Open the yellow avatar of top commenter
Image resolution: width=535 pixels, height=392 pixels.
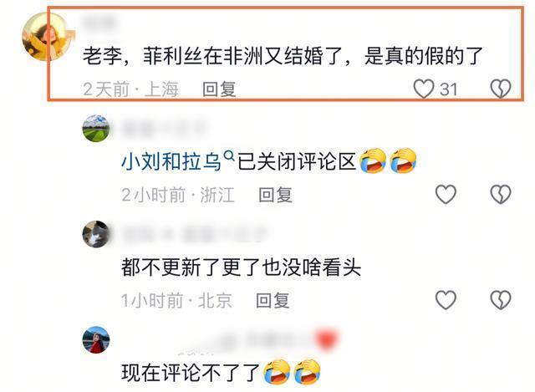point(47,36)
